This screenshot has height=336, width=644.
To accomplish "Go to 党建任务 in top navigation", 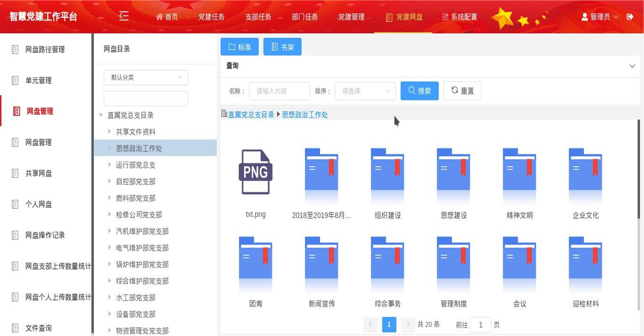I will 212,17.
